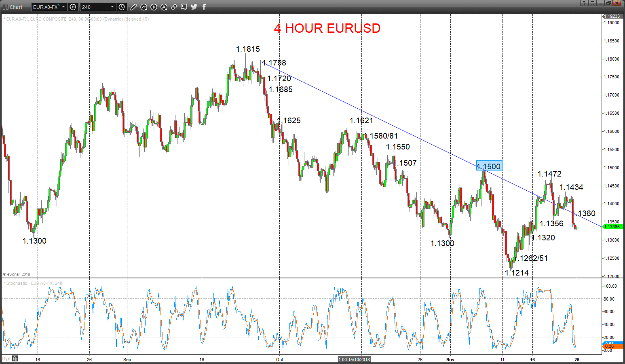Click the icon beside Dyn at bottom left
625x364 pixels.
pyautogui.click(x=15, y=358)
